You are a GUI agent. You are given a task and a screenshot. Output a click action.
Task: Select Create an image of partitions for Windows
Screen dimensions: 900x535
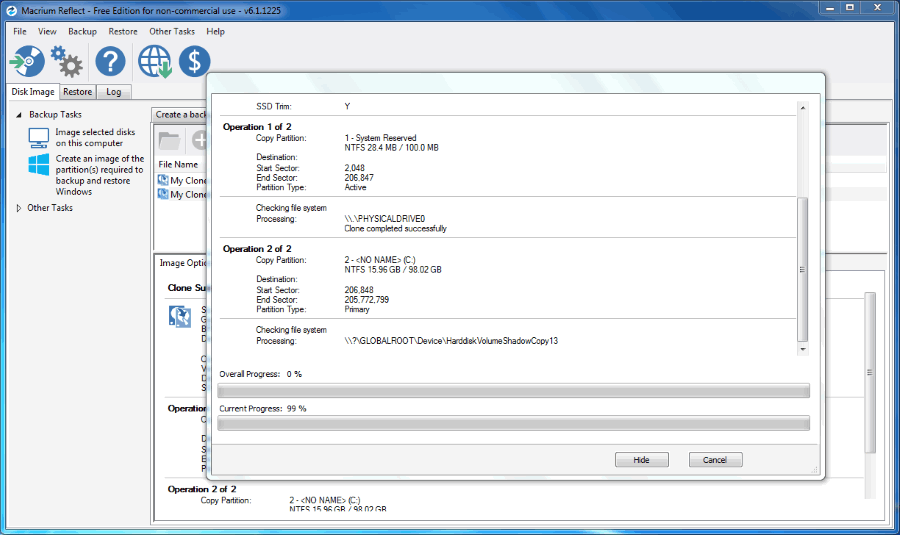pyautogui.click(x=100, y=175)
